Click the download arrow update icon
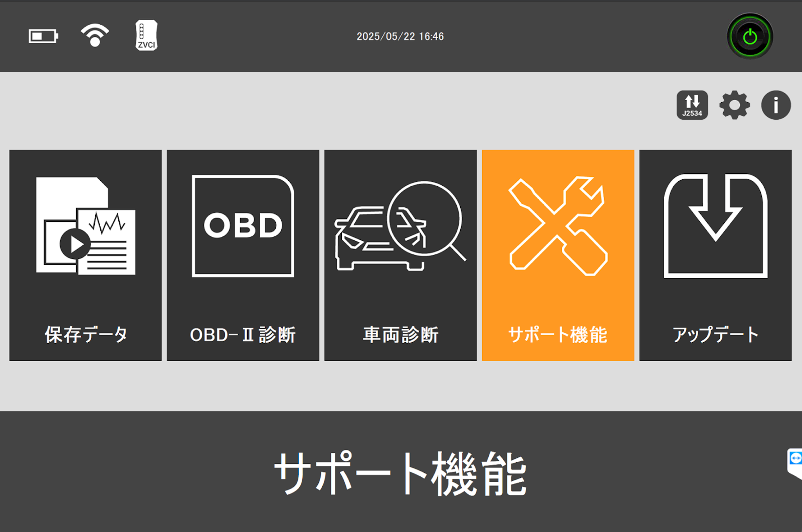The image size is (802, 532). click(715, 226)
